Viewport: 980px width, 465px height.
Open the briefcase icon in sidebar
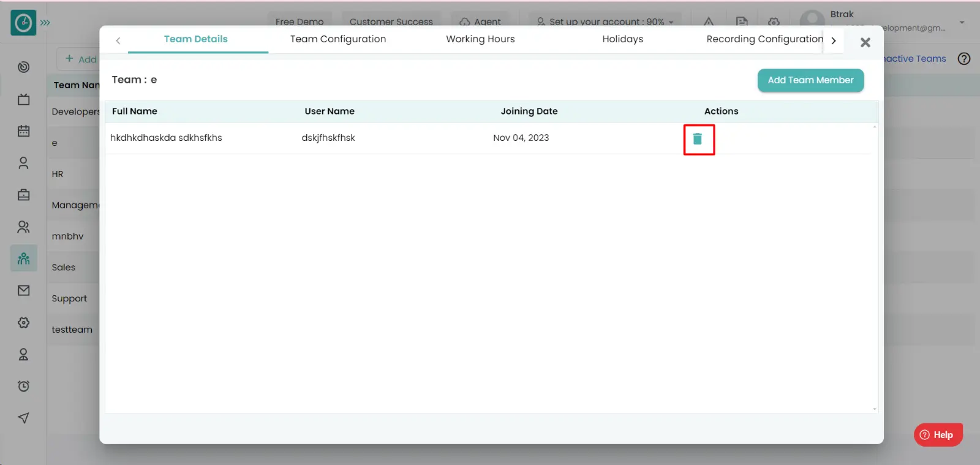(x=24, y=195)
